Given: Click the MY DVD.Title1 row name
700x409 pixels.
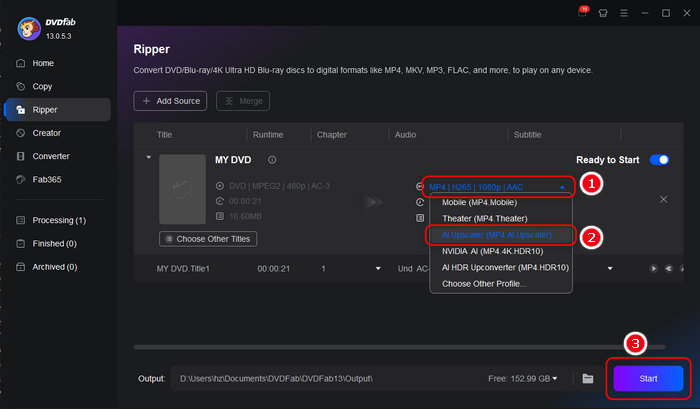Looking at the screenshot, I should (183, 268).
